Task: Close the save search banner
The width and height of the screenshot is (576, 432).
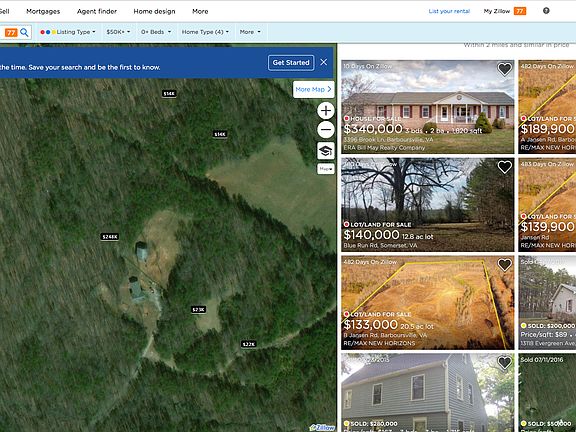Action: [324, 62]
